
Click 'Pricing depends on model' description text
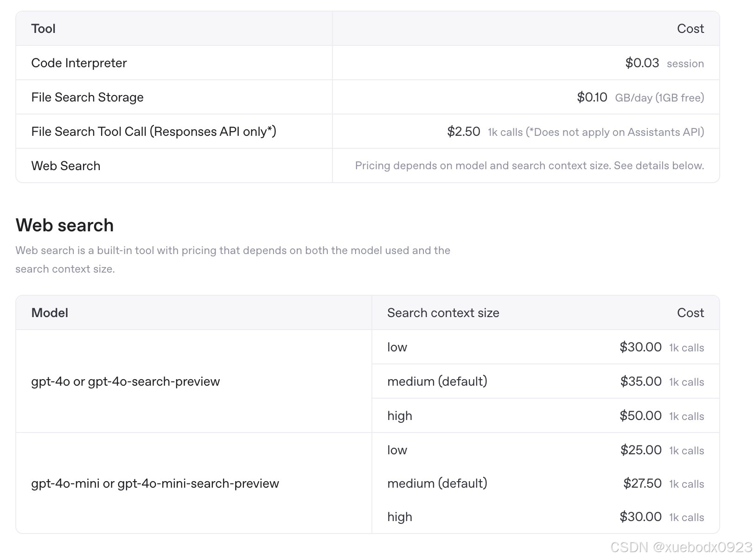[x=530, y=165]
